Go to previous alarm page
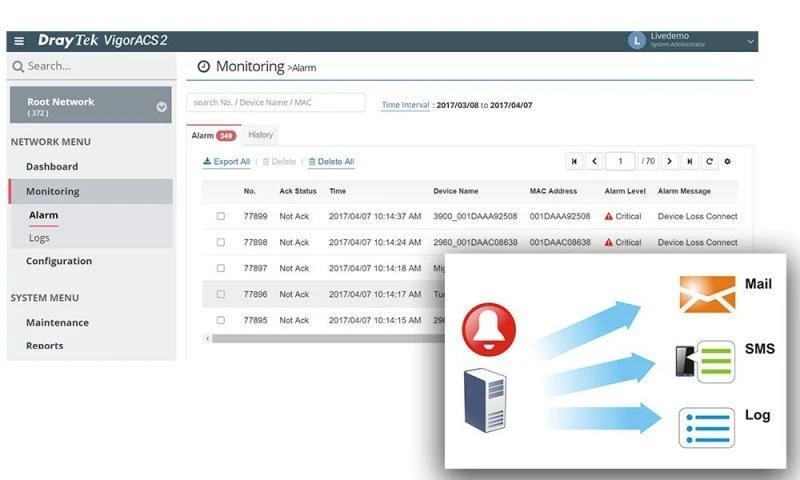800x480 pixels. pyautogui.click(x=594, y=161)
